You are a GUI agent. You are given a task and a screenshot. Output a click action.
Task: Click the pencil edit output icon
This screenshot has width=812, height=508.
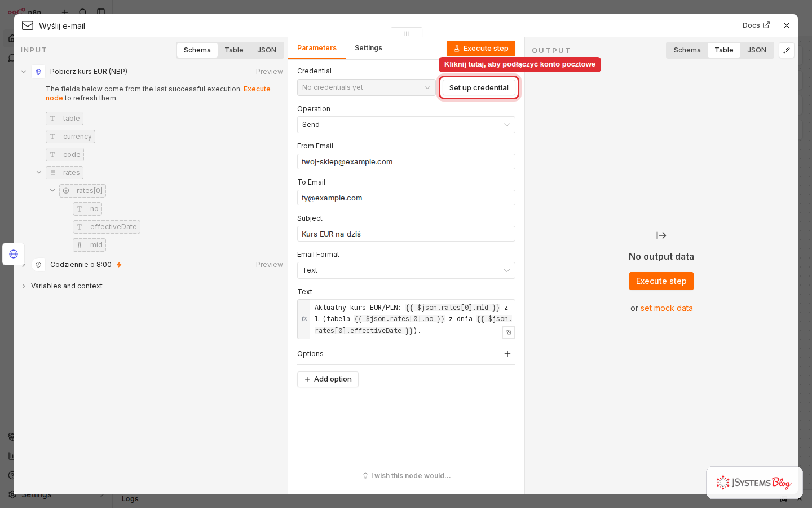[787, 50]
